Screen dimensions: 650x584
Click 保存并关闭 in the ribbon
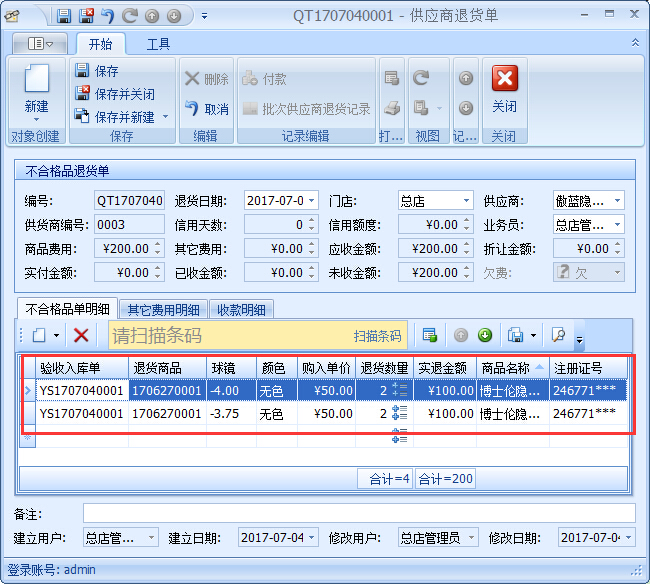point(114,94)
